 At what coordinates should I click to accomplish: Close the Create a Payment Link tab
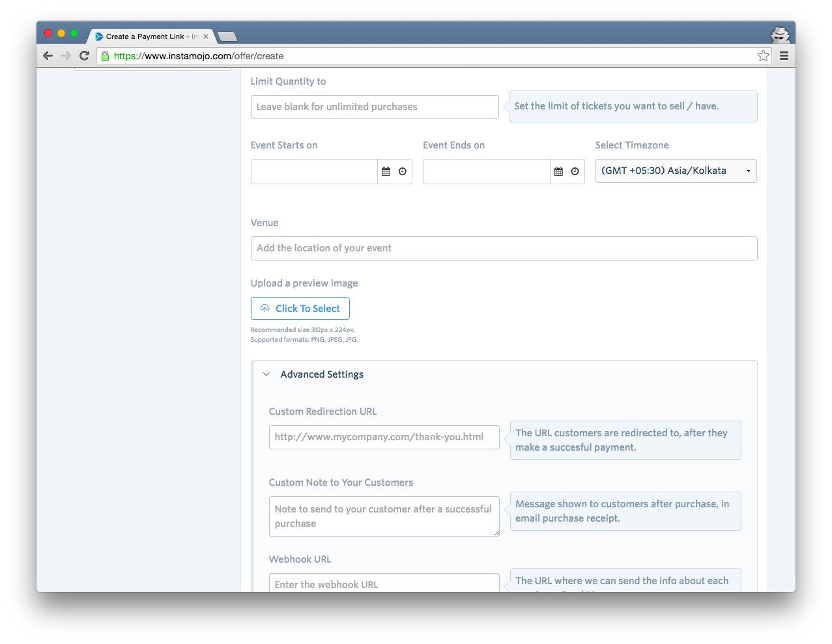point(206,36)
